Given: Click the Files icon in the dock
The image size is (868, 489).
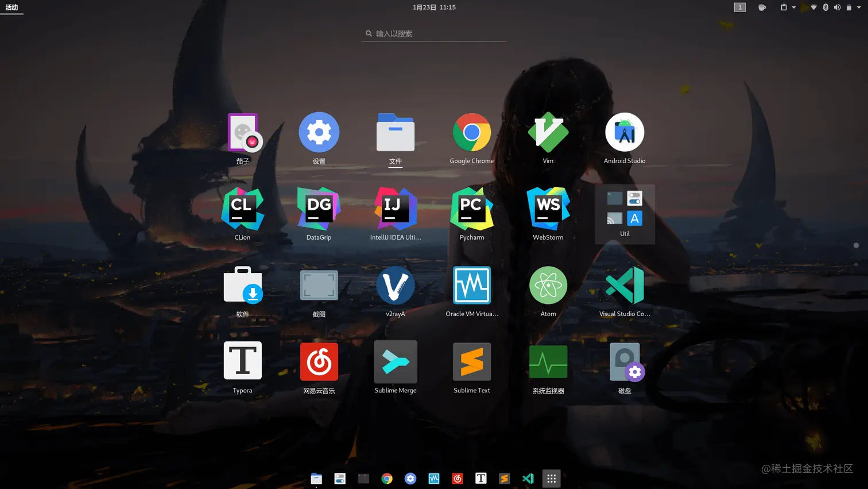Looking at the screenshot, I should [316, 479].
